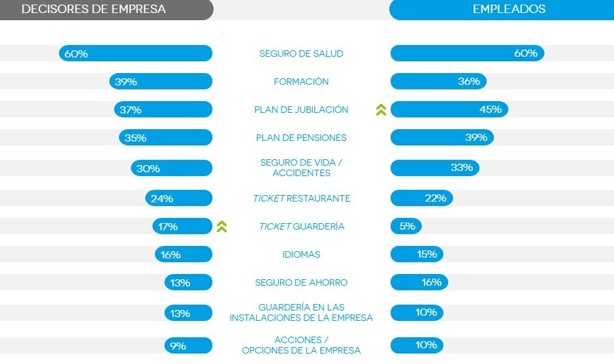This screenshot has height=364, width=614.
Task: Click the 9% decision-makers Acciones bar
Action: (188, 346)
